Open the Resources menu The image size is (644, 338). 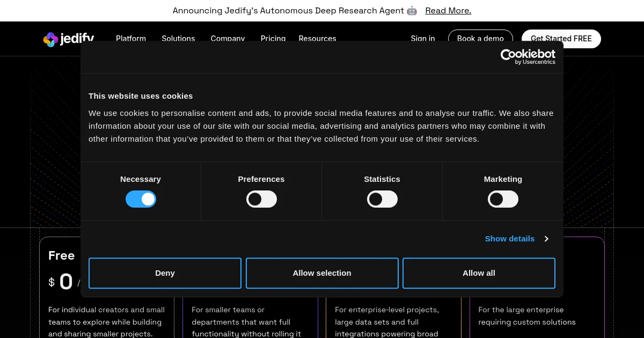click(x=317, y=39)
